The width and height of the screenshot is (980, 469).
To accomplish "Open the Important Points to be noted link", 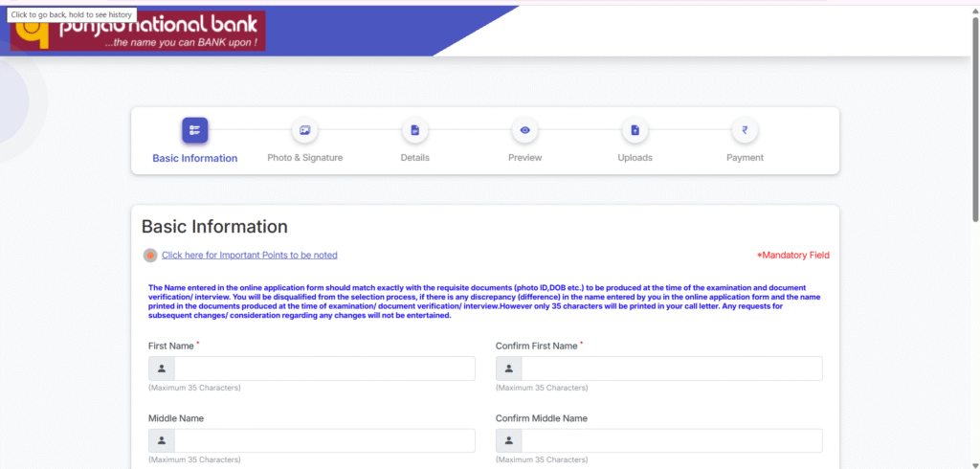I will [249, 256].
